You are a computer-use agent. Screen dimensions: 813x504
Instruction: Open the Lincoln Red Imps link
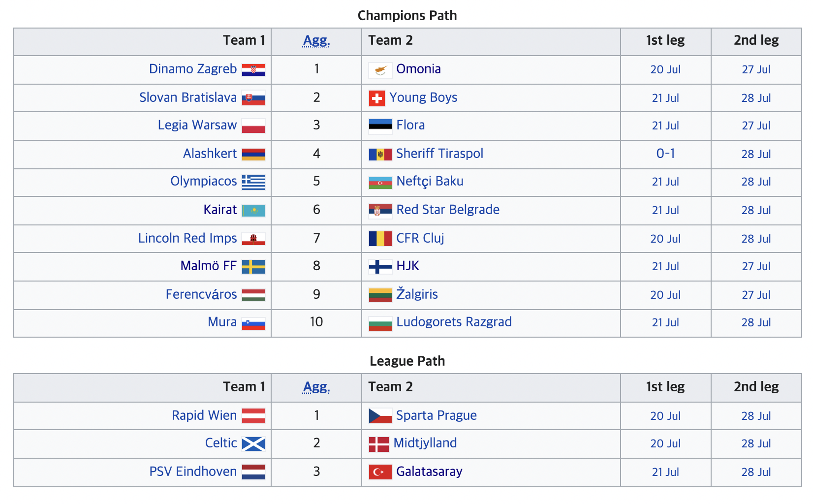(188, 238)
